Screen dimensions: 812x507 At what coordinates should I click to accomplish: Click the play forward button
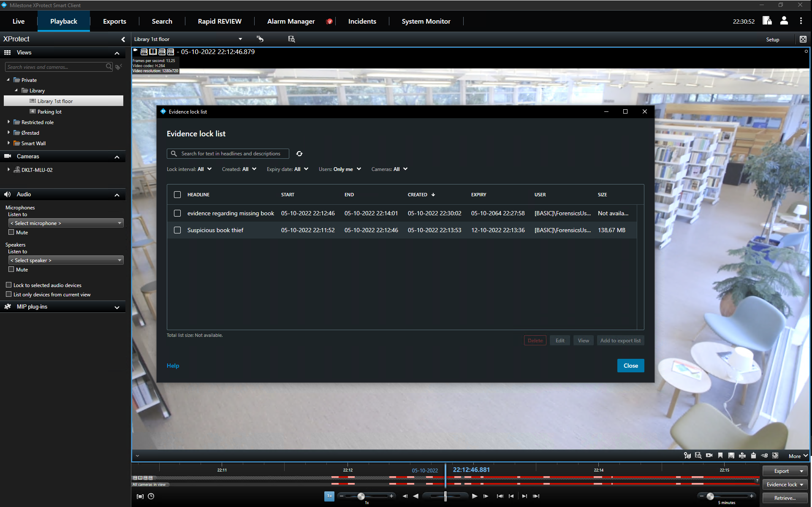click(x=475, y=496)
